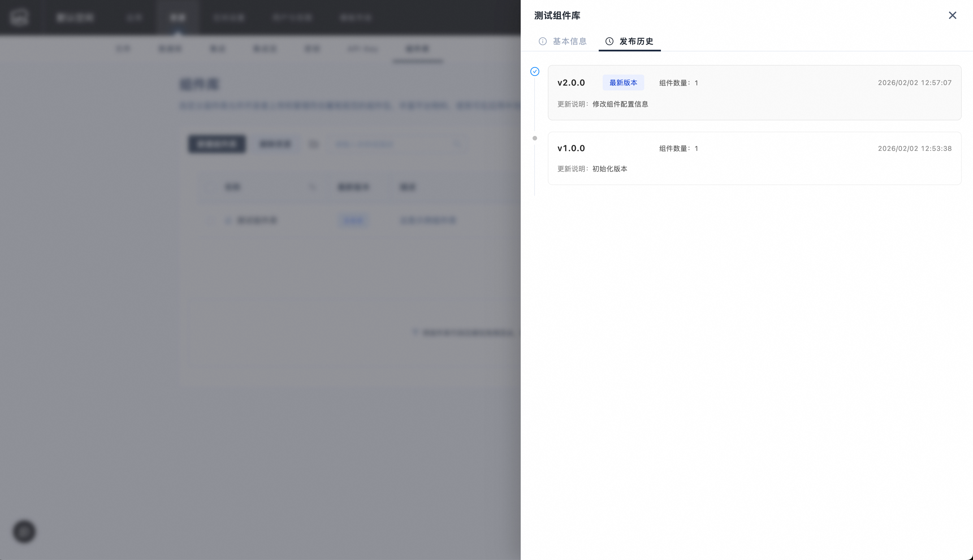This screenshot has height=560, width=973.
Task: Select the v1.0.0 version heading
Action: click(x=571, y=148)
